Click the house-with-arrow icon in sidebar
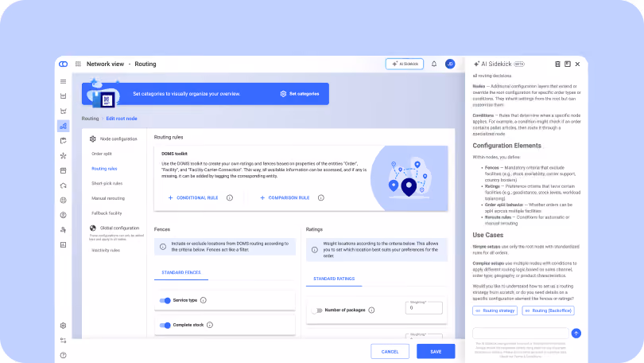The height and width of the screenshot is (363, 644). [x=64, y=185]
